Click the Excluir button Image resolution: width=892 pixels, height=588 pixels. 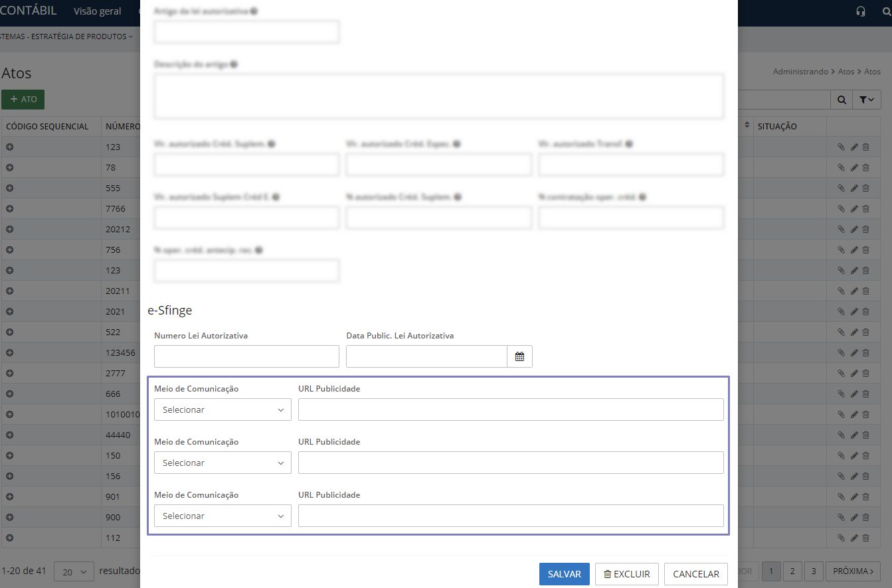627,574
